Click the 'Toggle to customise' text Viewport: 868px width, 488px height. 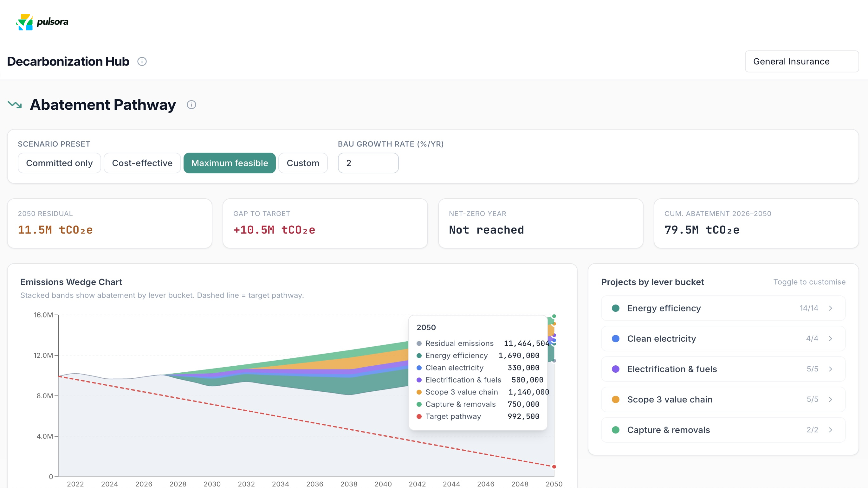pyautogui.click(x=809, y=282)
